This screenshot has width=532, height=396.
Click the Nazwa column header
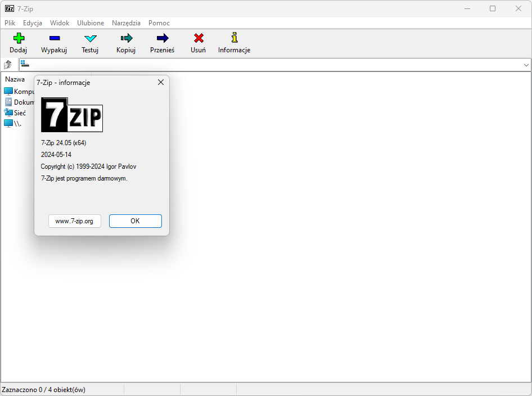click(x=15, y=79)
